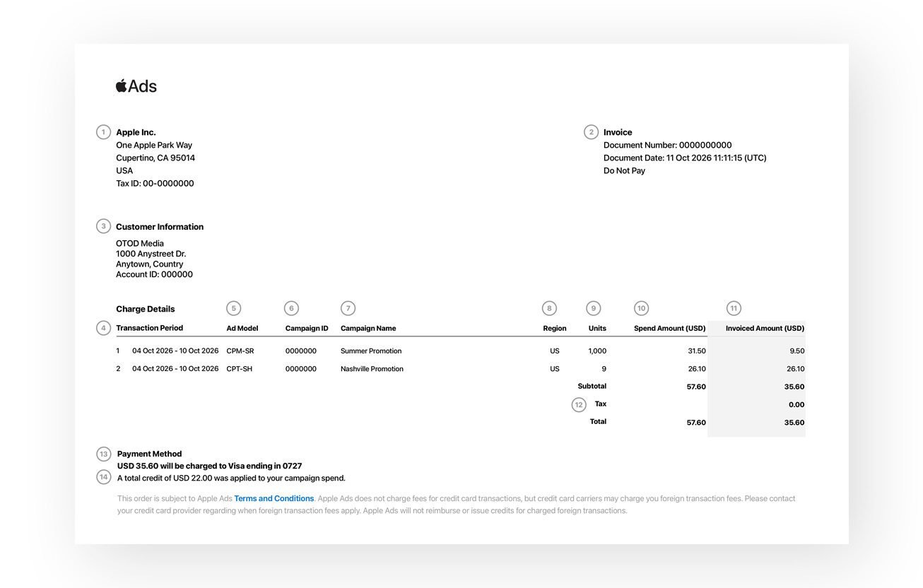This screenshot has height=588, width=923.
Task: Select 'CPM-SR' ad model cell
Action: [x=240, y=351]
